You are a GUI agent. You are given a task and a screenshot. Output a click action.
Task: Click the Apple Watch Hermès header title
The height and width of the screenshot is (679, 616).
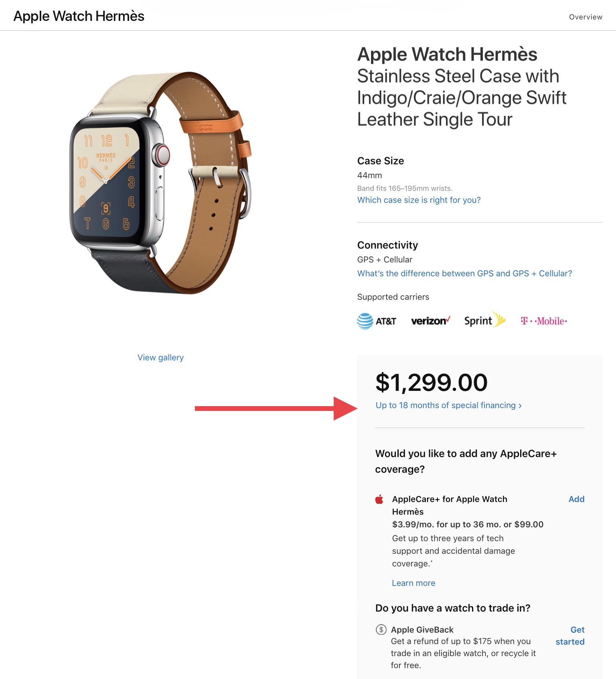79,16
